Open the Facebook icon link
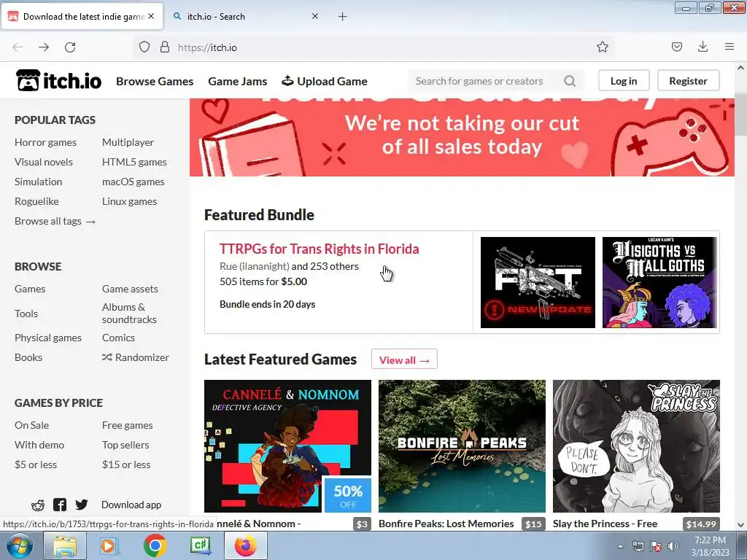Image resolution: width=747 pixels, height=560 pixels. pyautogui.click(x=60, y=505)
